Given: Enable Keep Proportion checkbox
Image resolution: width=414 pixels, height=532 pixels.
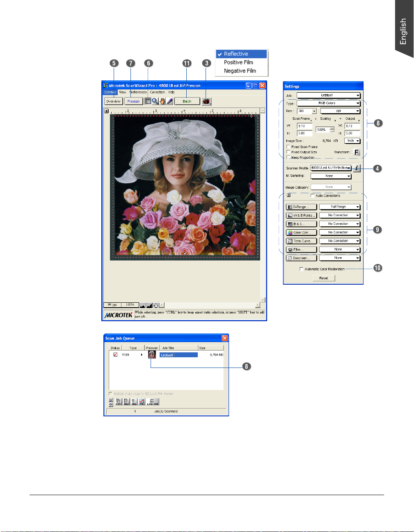Looking at the screenshot, I should pos(288,157).
